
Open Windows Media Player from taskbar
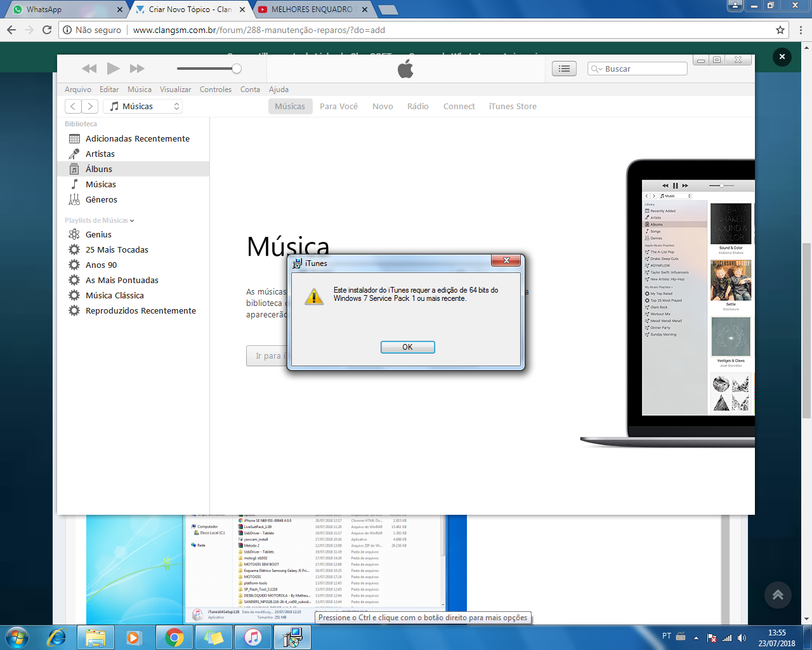[x=134, y=637]
